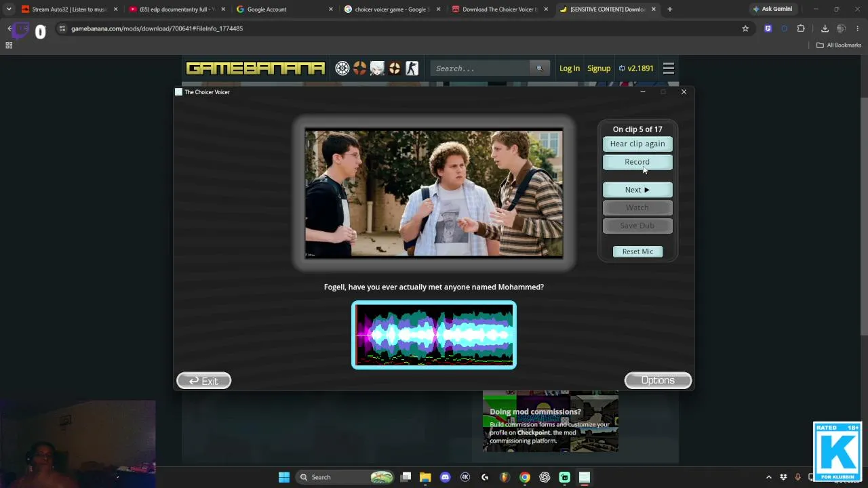Click the microphone tray icon

tap(798, 477)
